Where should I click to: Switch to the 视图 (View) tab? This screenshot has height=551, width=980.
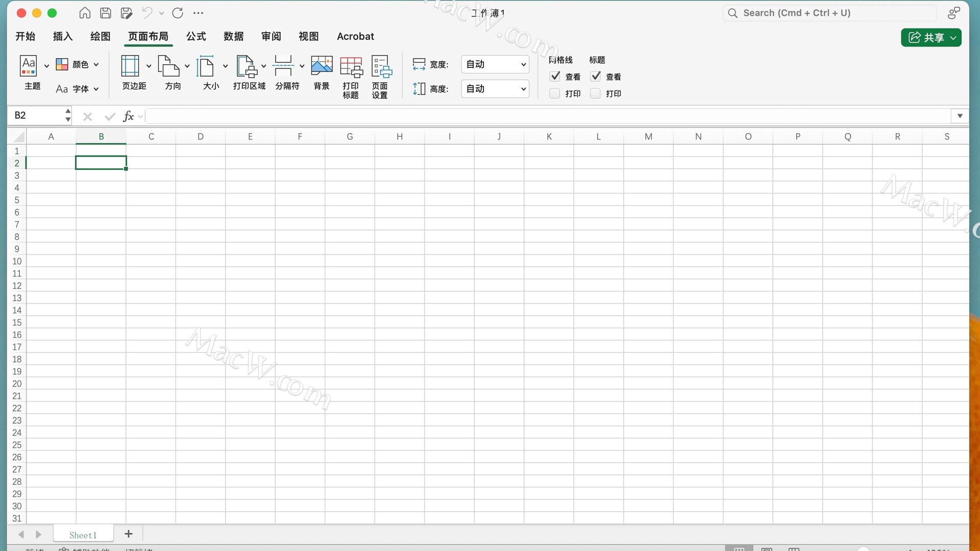coord(308,36)
